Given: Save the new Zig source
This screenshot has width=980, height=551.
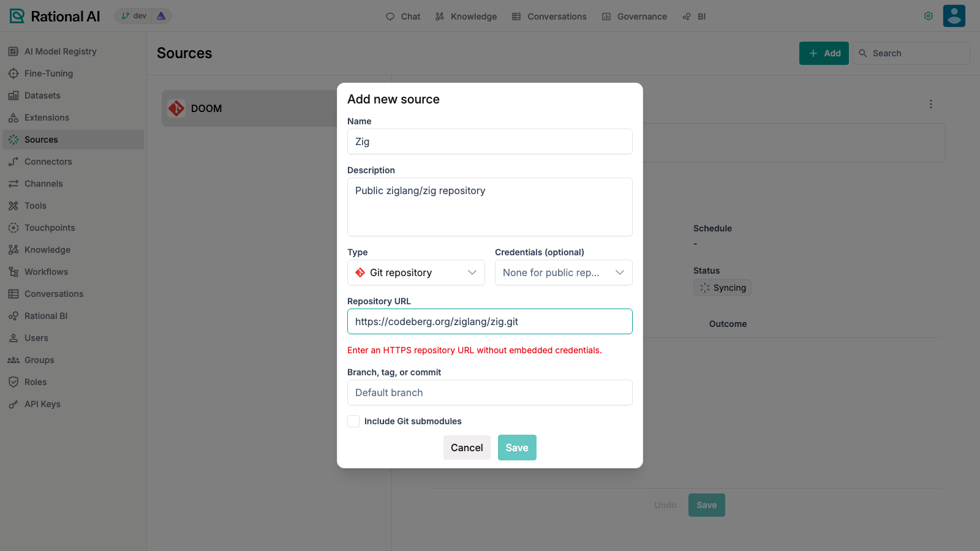Looking at the screenshot, I should pos(517,448).
